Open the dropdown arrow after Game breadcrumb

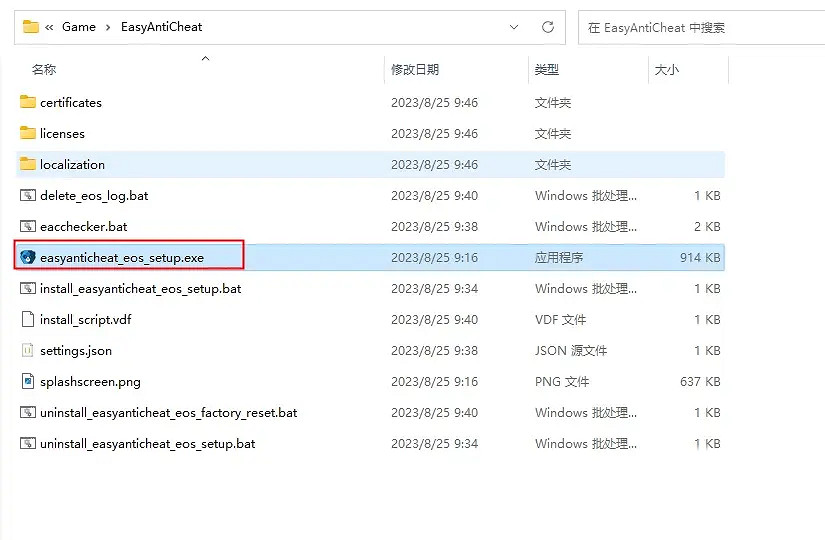[x=105, y=27]
